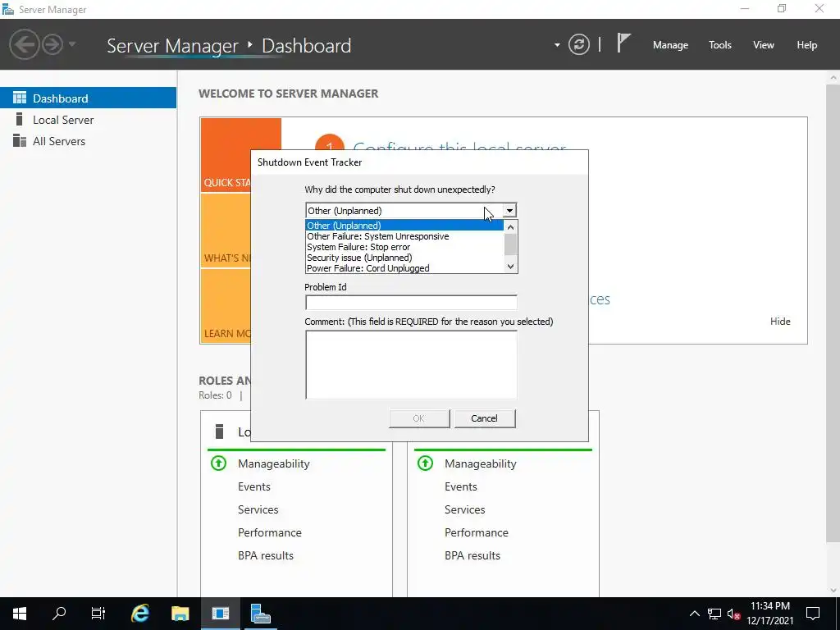This screenshot has width=840, height=630.
Task: Open the clock and date flyout
Action: tap(769, 614)
